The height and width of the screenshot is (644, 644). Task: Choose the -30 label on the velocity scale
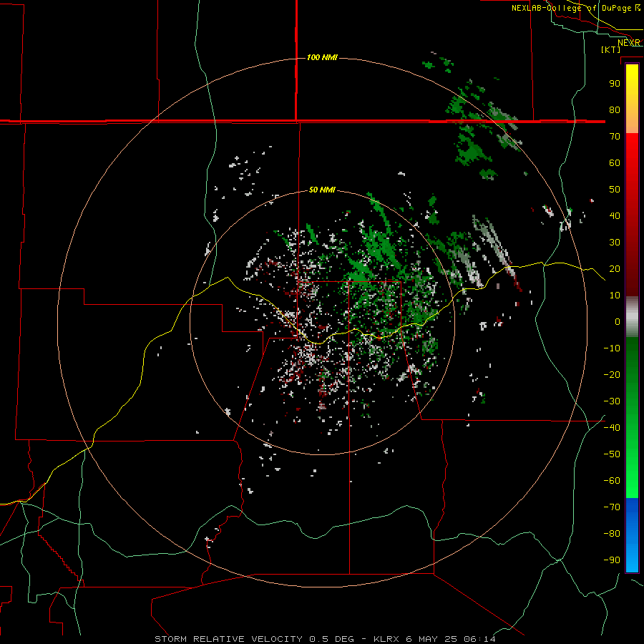[x=612, y=401]
